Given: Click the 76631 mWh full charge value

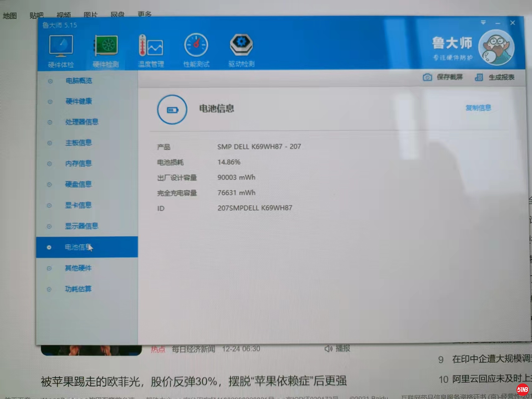Looking at the screenshot, I should tap(236, 193).
